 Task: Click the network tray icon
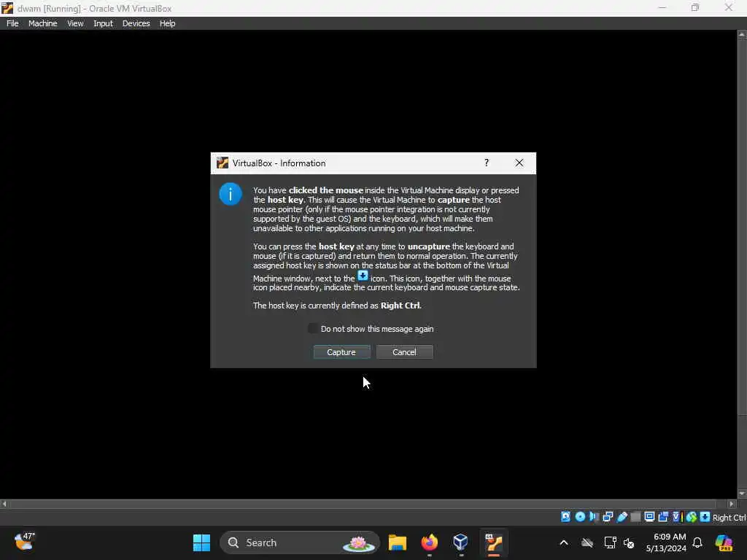tap(610, 542)
